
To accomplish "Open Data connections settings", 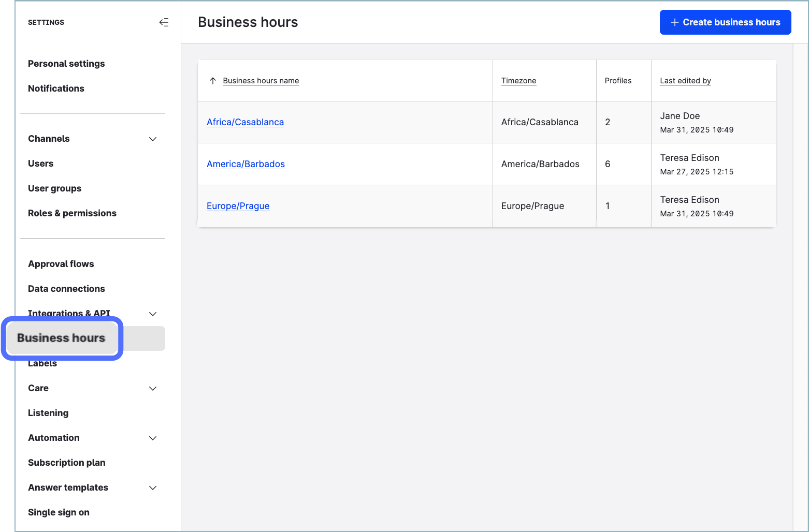I will 66,289.
